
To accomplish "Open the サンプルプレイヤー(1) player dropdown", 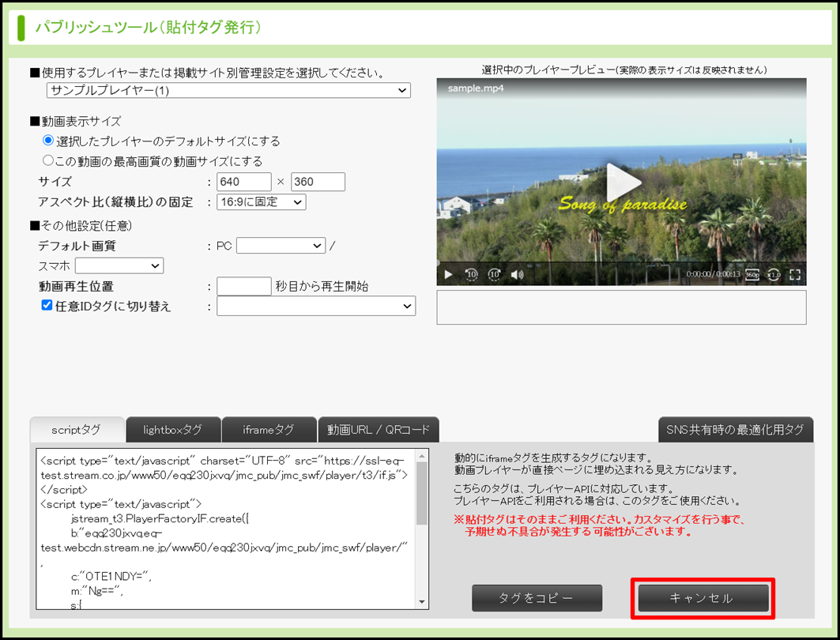I will [x=228, y=90].
